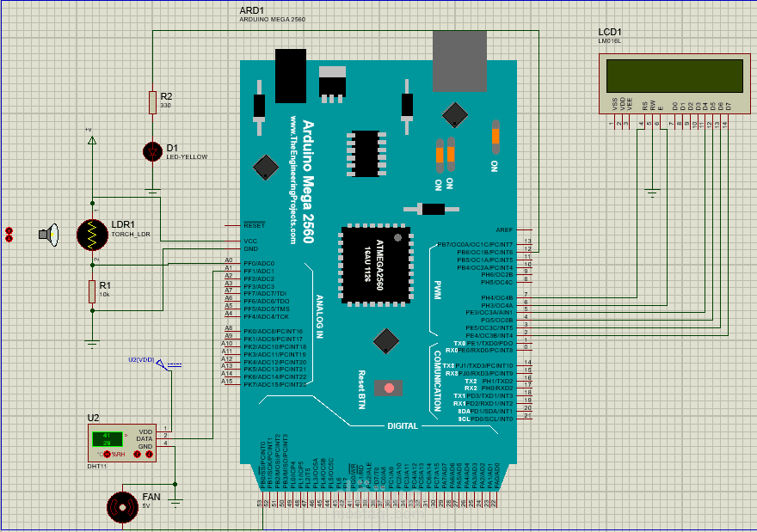Click the VCC pin label on Arduino
757x532 pixels.
pyautogui.click(x=250, y=242)
